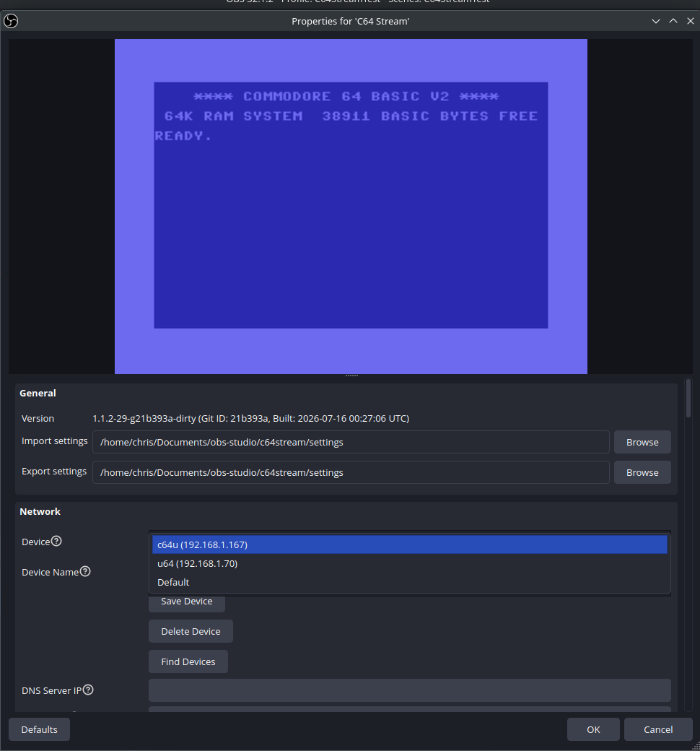This screenshot has width=700, height=751.
Task: Open help icon beside DNS Server IP
Action: click(x=88, y=690)
